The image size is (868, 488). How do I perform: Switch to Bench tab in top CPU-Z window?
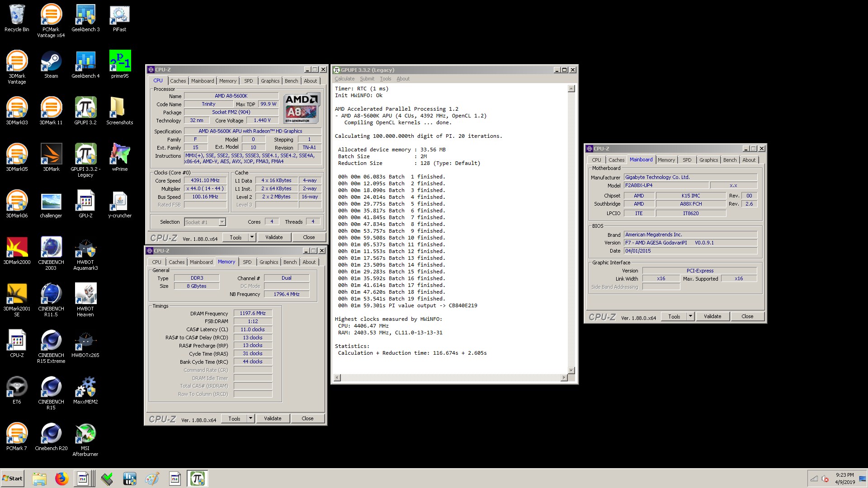pos(291,81)
